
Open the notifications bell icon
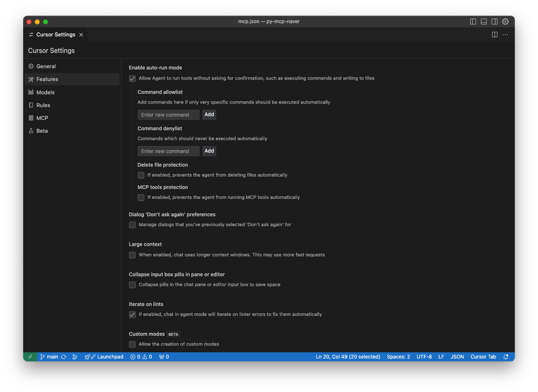click(506, 357)
